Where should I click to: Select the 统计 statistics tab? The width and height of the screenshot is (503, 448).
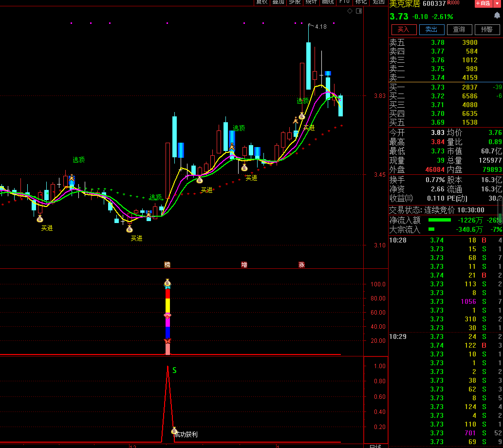click(x=311, y=2)
